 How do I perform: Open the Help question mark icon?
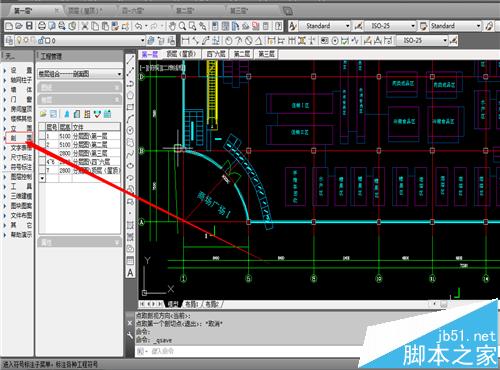pyautogui.click(x=279, y=26)
